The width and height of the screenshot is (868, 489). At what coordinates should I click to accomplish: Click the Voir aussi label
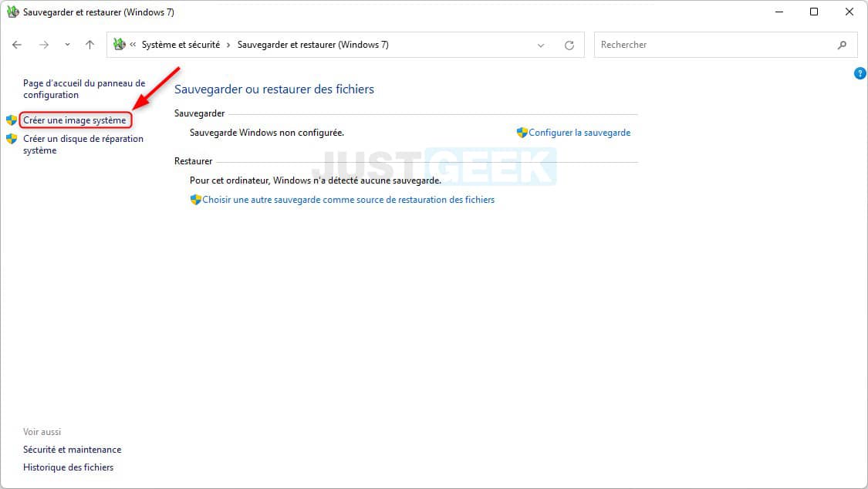(x=42, y=432)
